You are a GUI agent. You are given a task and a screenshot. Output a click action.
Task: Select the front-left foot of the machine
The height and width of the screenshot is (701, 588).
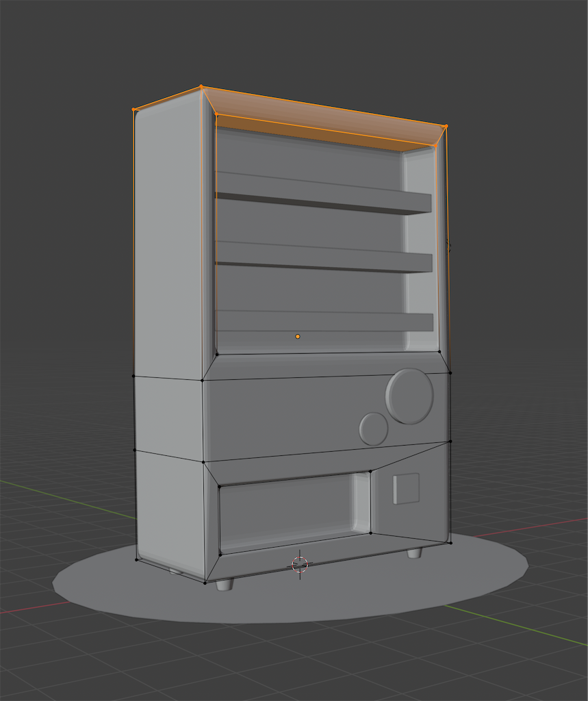tap(225, 585)
